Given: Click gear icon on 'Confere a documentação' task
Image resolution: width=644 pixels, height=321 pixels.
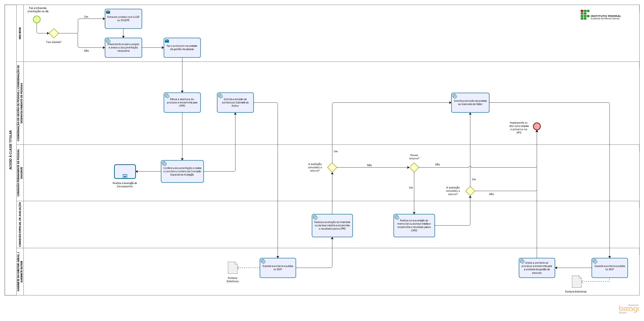Looking at the screenshot, I should 164,163.
